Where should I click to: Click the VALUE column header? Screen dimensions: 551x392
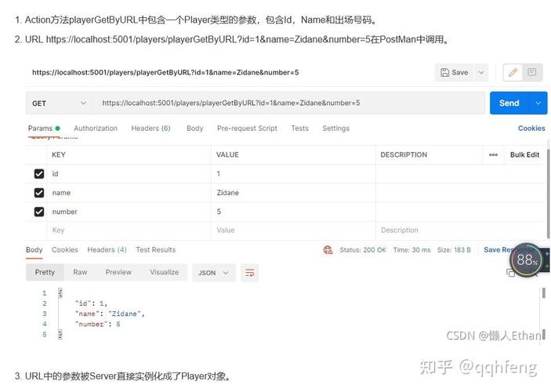(x=227, y=154)
